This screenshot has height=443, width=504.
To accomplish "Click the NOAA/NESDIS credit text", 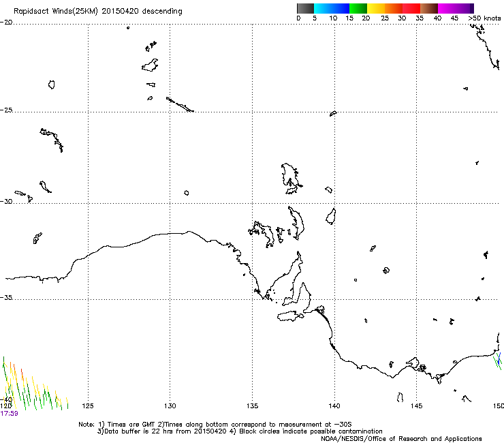I will click(x=401, y=439).
